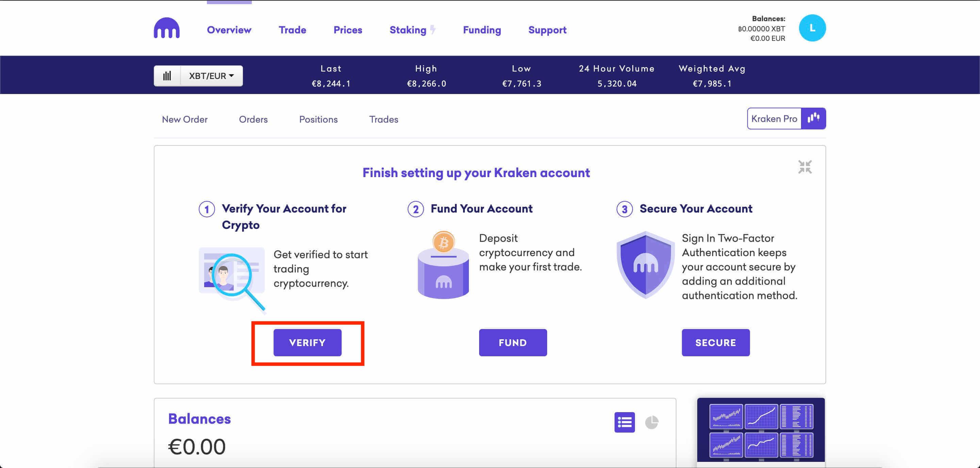The image size is (980, 468).
Task: Switch balances to pie chart view
Action: coord(652,422)
